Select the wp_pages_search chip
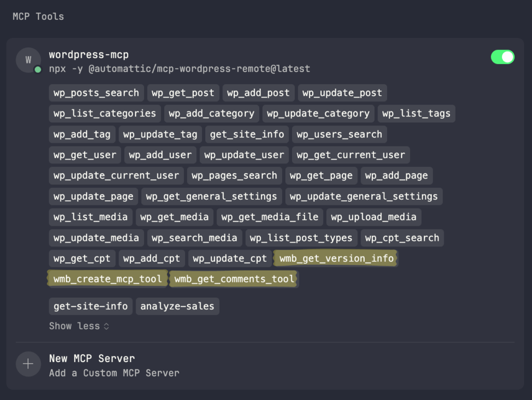The width and height of the screenshot is (532, 400). [x=234, y=175]
